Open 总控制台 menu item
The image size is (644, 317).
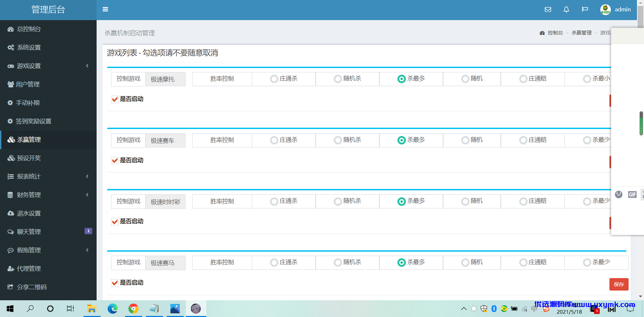[x=48, y=29]
